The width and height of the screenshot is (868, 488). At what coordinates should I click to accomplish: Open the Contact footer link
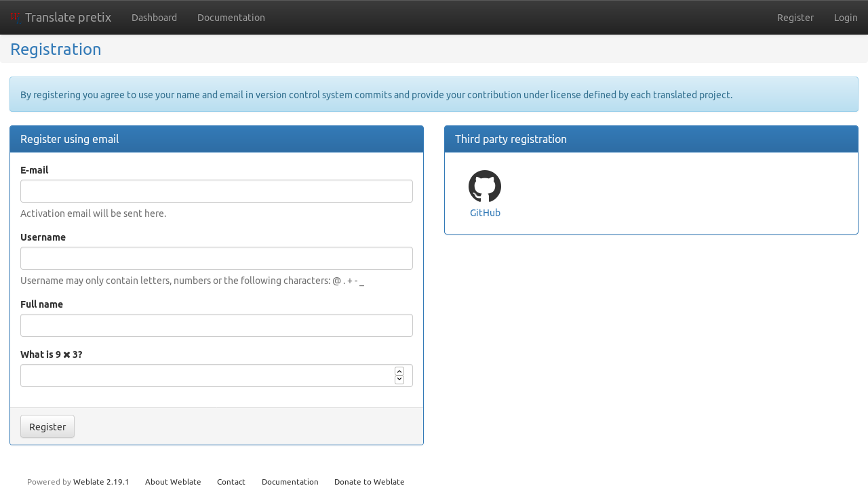[231, 482]
